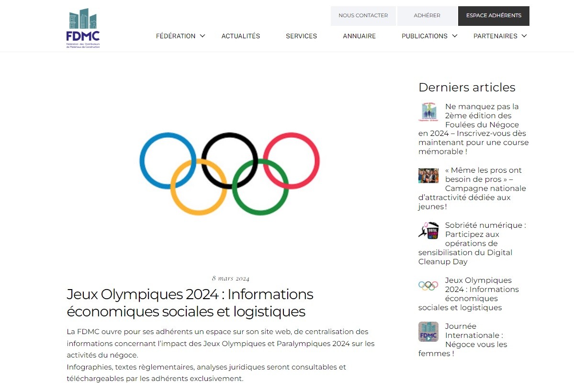Click the Digital Cleanup Day icon

point(428,230)
